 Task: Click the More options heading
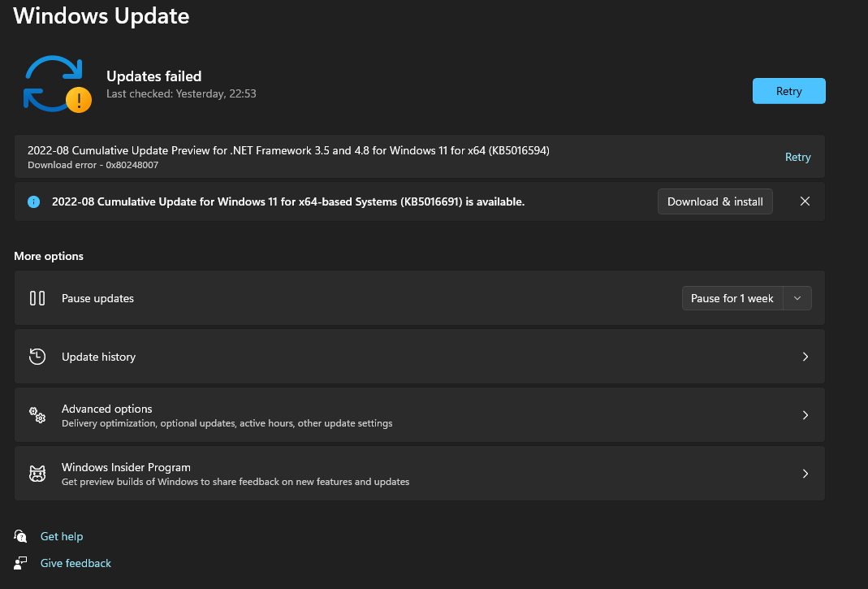pos(49,256)
